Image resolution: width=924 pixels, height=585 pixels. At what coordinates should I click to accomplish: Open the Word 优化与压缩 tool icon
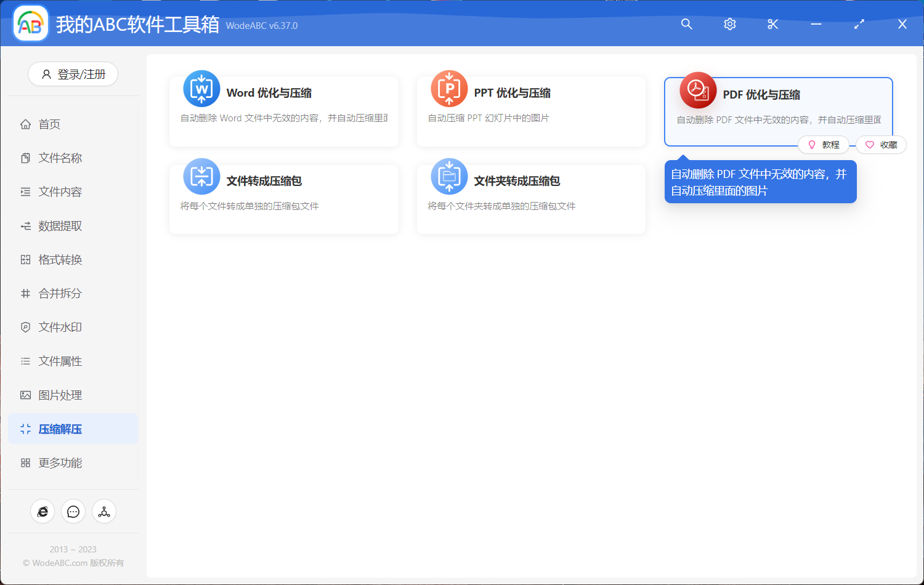tap(201, 88)
